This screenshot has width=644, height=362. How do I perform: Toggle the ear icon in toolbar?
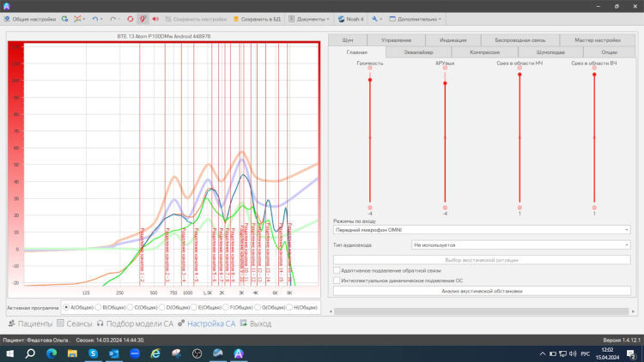point(143,19)
